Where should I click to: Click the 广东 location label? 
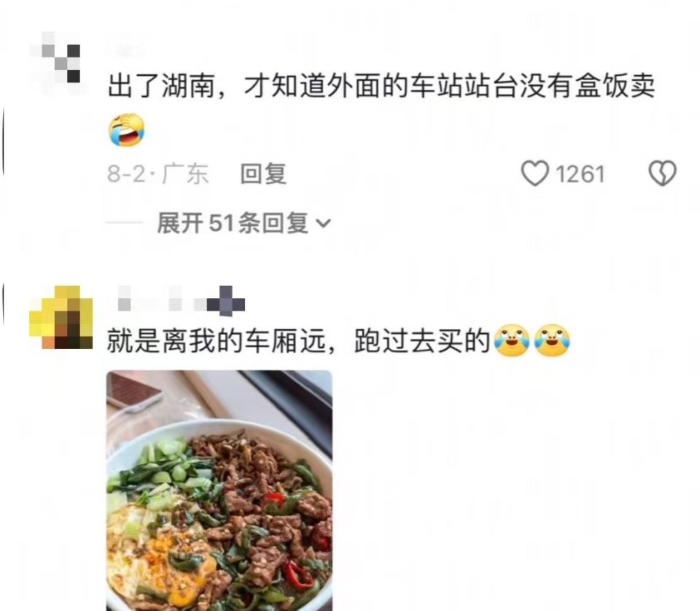pos(186,174)
